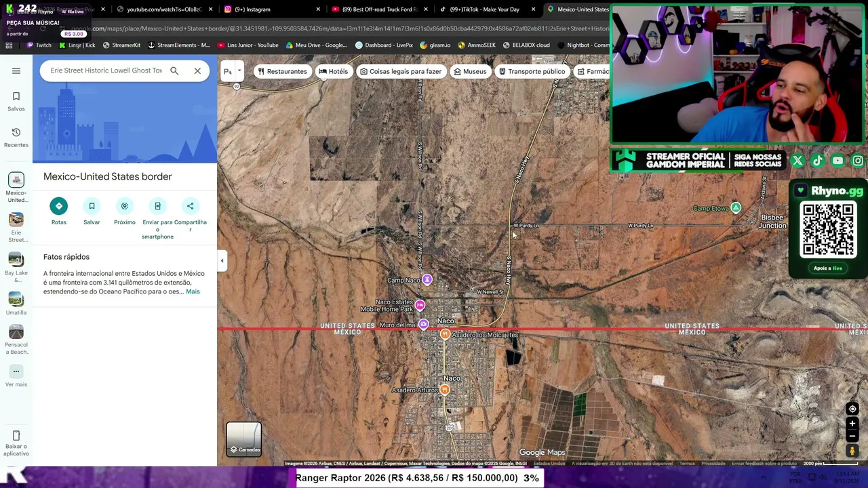Image resolution: width=868 pixels, height=488 pixels.
Task: Click the Próximo nearby icon
Action: (x=125, y=206)
